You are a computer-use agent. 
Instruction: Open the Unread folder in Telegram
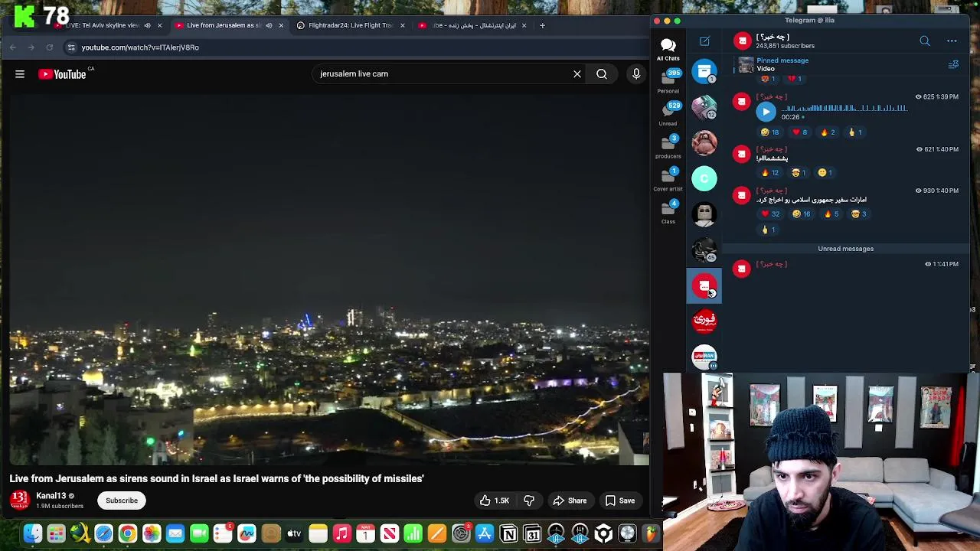tap(668, 112)
